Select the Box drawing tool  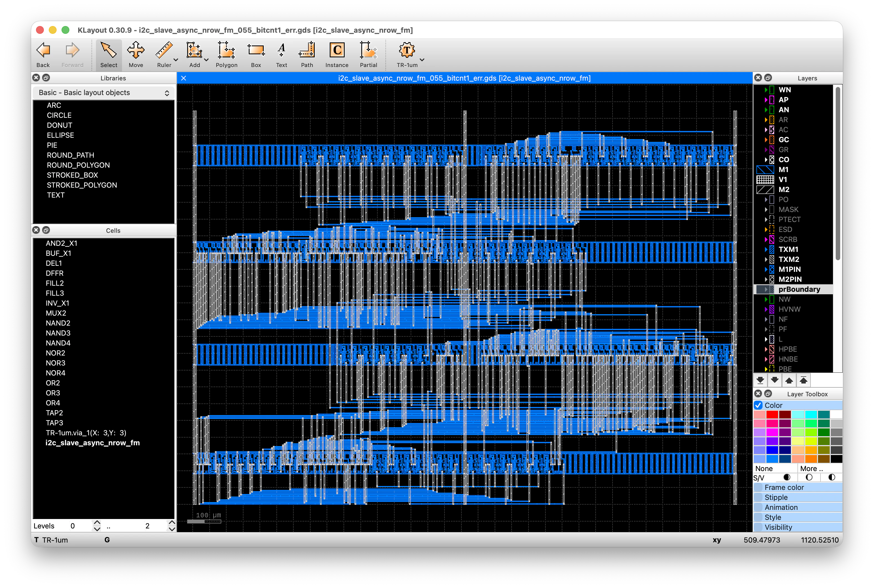pos(256,55)
